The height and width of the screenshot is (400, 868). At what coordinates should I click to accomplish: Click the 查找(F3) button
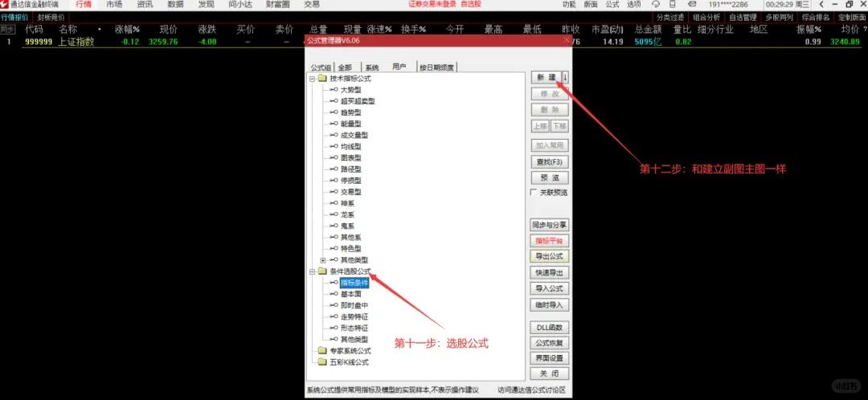point(550,162)
